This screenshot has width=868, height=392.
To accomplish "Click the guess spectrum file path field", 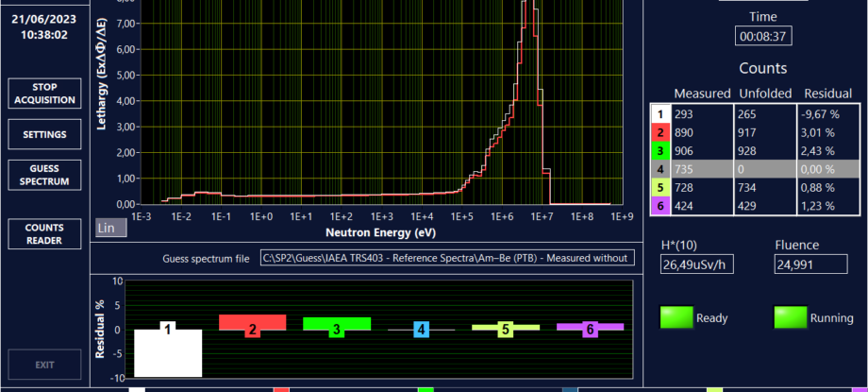I will 446,258.
